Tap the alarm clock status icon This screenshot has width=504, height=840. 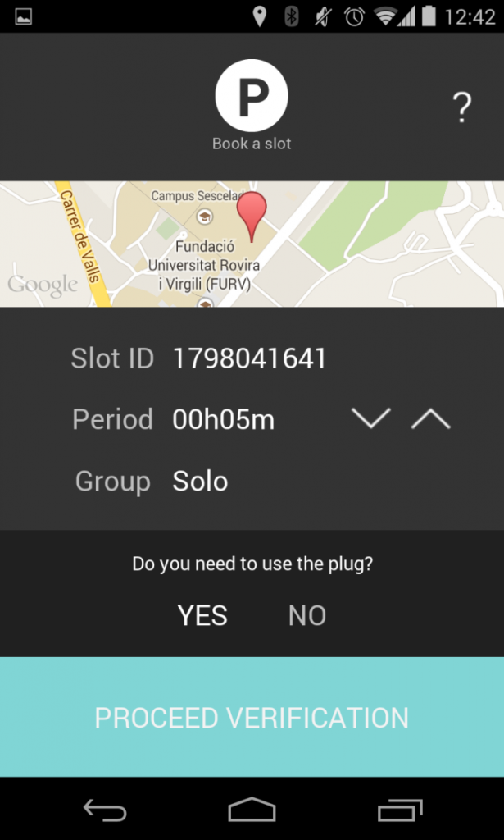[x=354, y=16]
